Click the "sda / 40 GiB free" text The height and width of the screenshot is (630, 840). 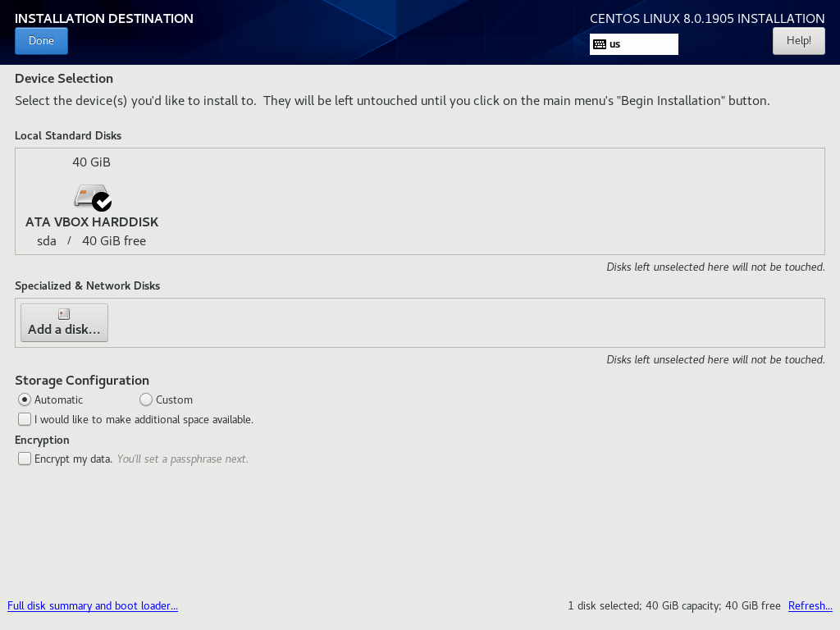pos(92,241)
